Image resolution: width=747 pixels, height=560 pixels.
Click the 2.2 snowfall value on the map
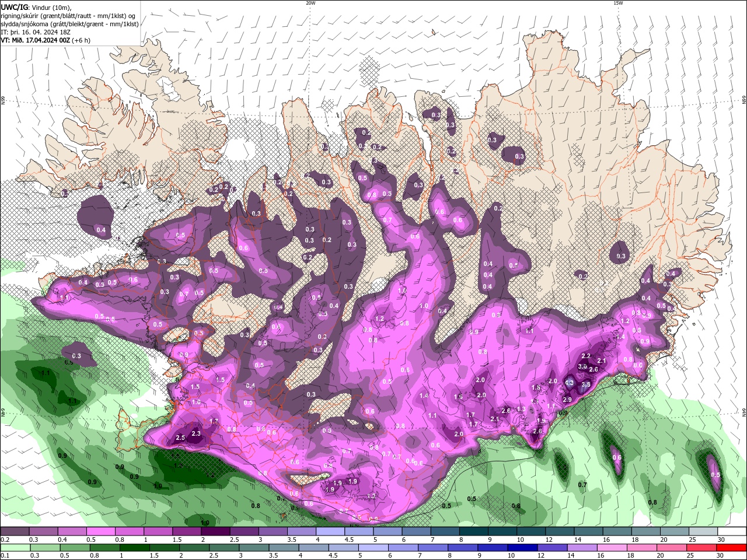[587, 356]
